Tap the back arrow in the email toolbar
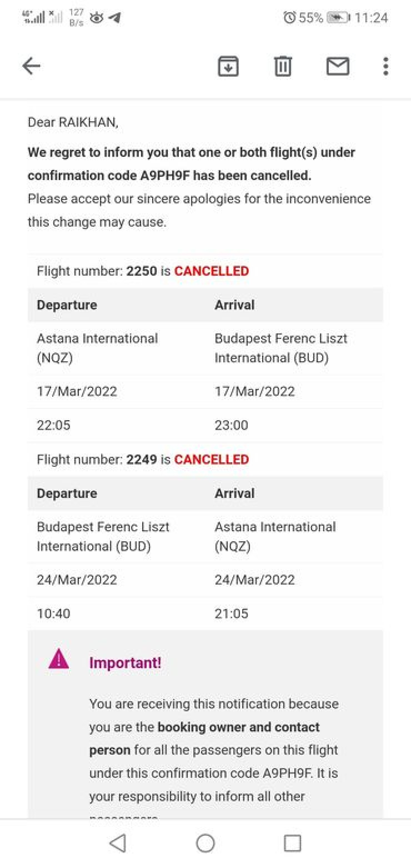Viewport: 411px width, 868px height. [x=31, y=66]
